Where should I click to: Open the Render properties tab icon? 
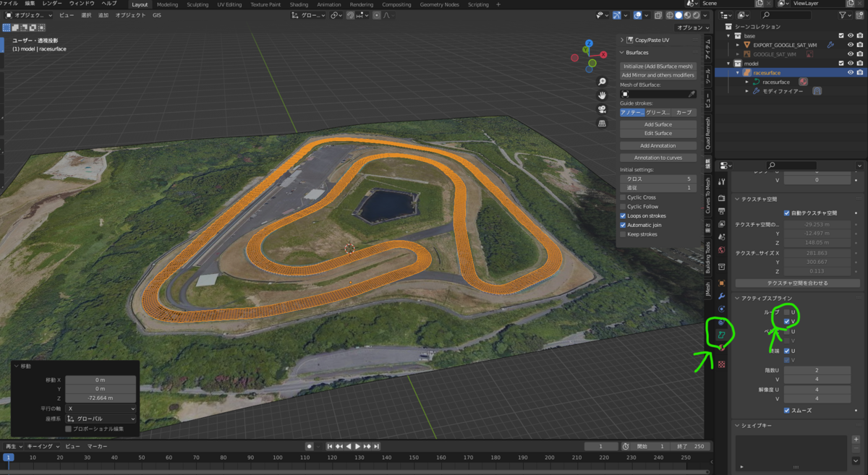pos(721,198)
